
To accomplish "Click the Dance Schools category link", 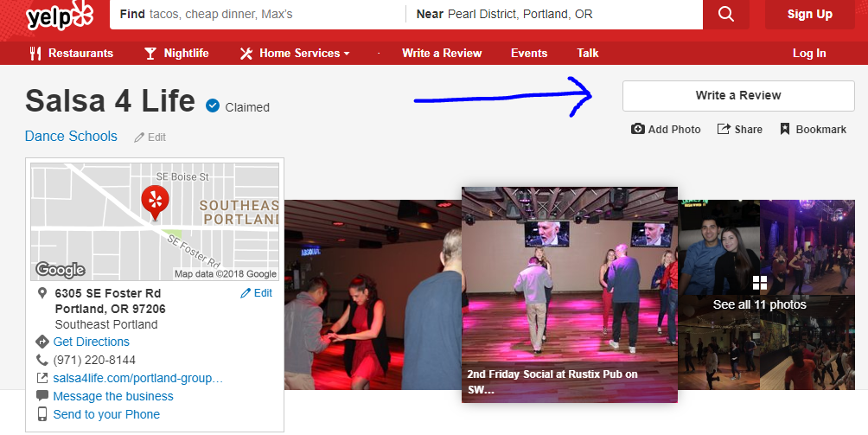I will pyautogui.click(x=71, y=136).
